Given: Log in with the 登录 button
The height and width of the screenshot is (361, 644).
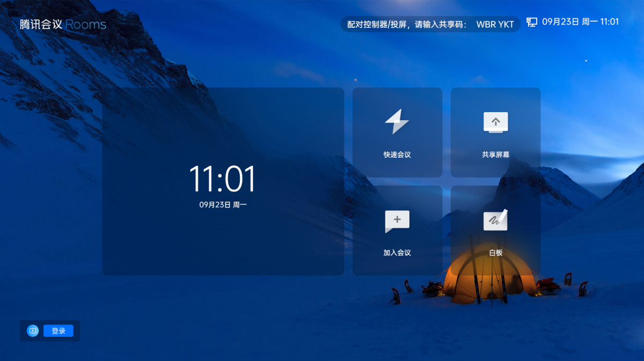Looking at the screenshot, I should pyautogui.click(x=58, y=331).
